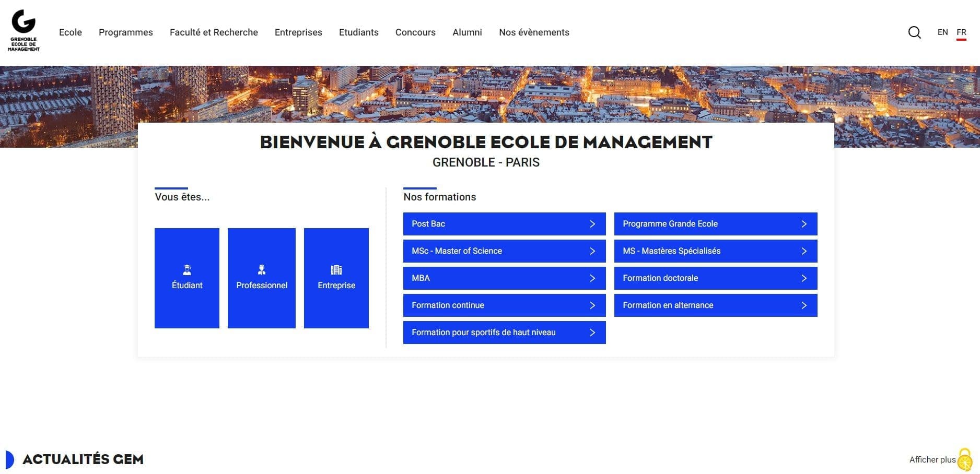Click the arrow on Programme Grande Ecole
Image resolution: width=980 pixels, height=474 pixels.
804,224
